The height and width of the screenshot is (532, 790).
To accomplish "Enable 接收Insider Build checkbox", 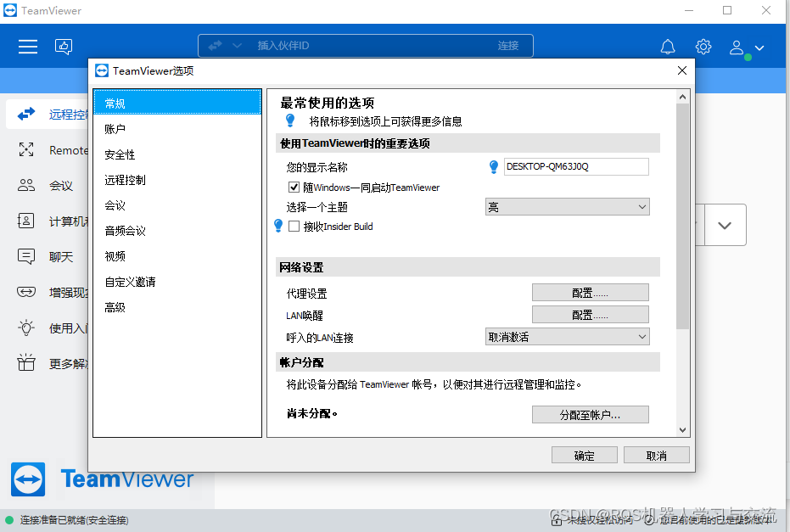I will tap(294, 227).
